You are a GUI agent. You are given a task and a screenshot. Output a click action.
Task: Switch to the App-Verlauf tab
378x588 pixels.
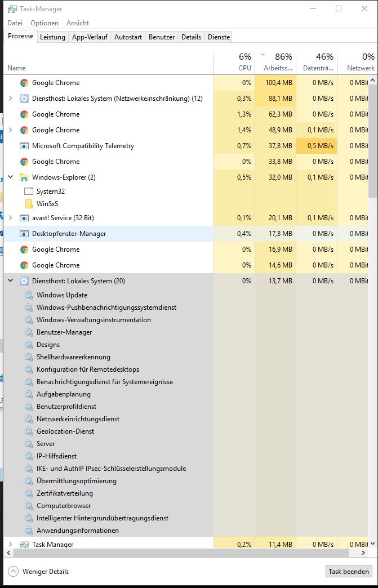[x=90, y=37]
